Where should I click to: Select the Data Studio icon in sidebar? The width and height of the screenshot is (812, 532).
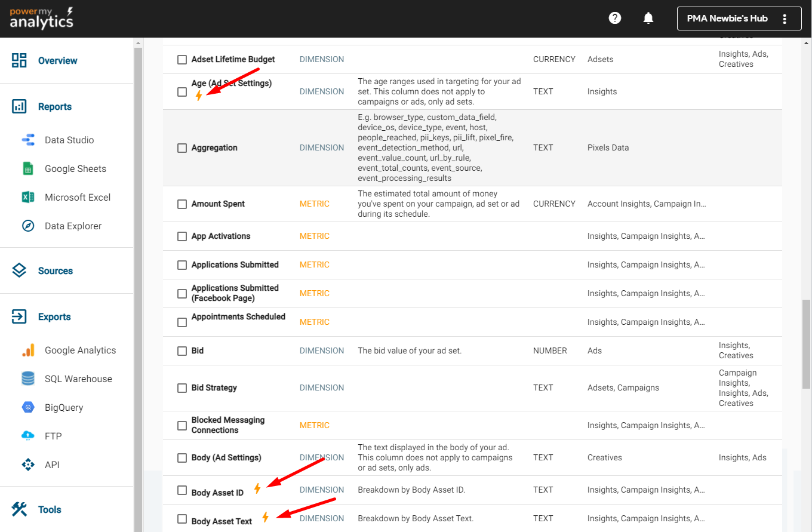click(27, 140)
